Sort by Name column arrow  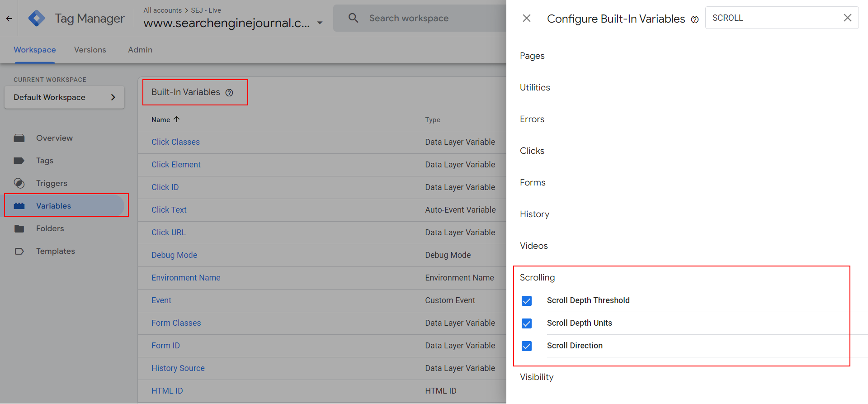[177, 119]
